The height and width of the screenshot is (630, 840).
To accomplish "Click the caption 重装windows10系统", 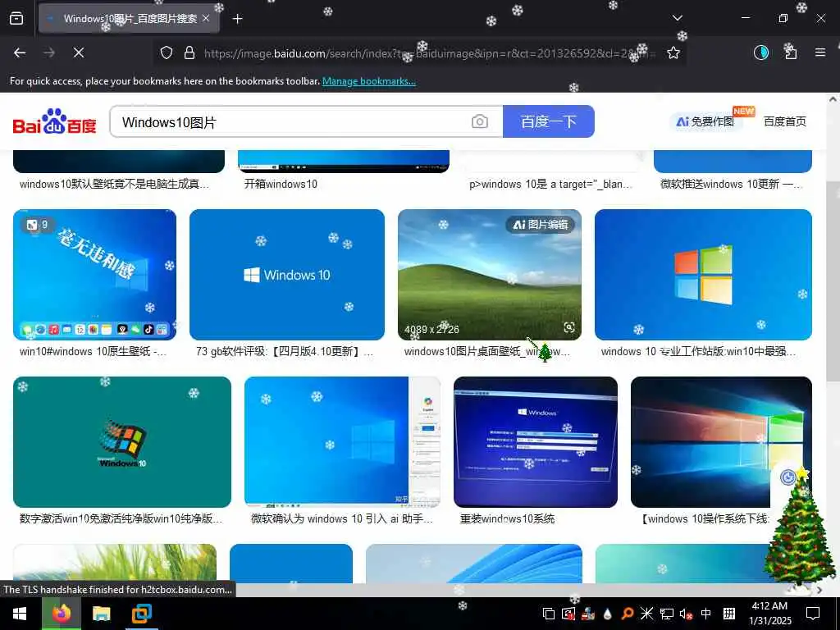I will tap(507, 518).
